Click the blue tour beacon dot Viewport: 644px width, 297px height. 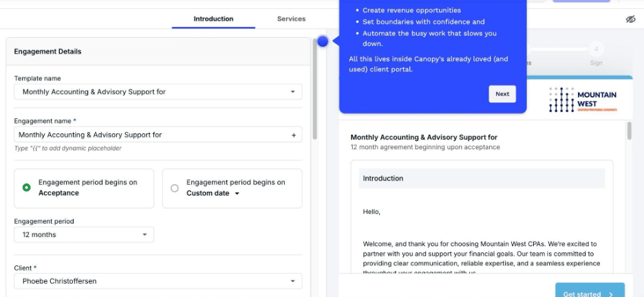323,41
